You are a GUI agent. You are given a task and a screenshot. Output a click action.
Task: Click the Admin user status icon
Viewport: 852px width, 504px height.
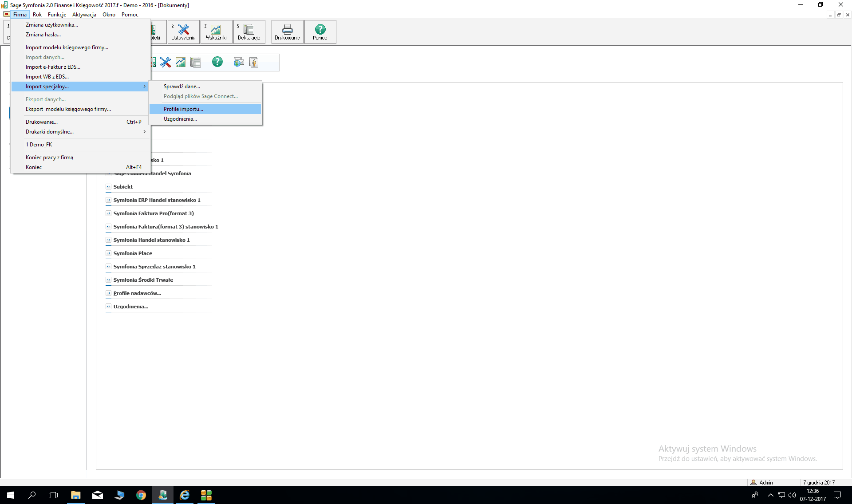[x=753, y=482]
